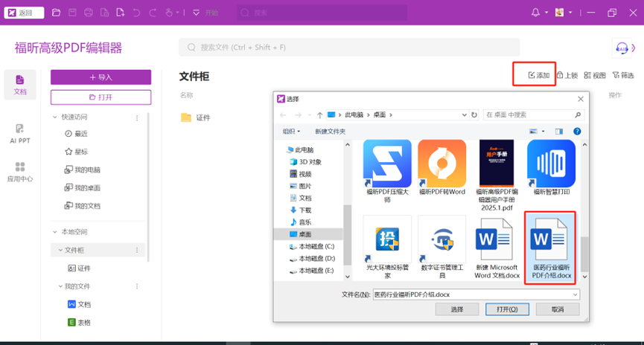Click the redo arrow icon
644x345 pixels.
pyautogui.click(x=153, y=13)
